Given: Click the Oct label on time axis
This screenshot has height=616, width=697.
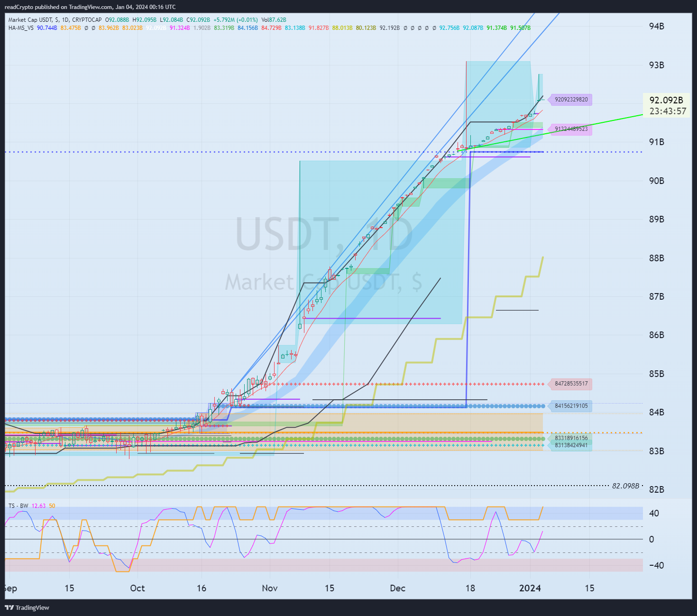Looking at the screenshot, I should pyautogui.click(x=138, y=588).
